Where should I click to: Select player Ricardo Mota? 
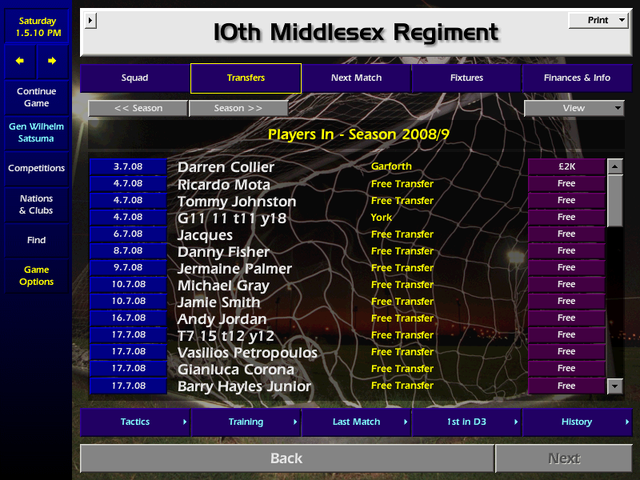[x=224, y=184]
